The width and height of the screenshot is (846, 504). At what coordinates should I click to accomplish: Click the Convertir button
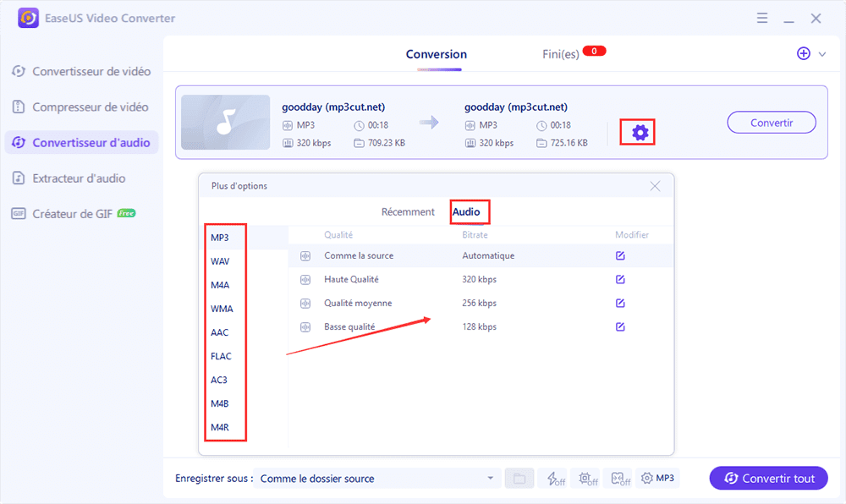(771, 123)
